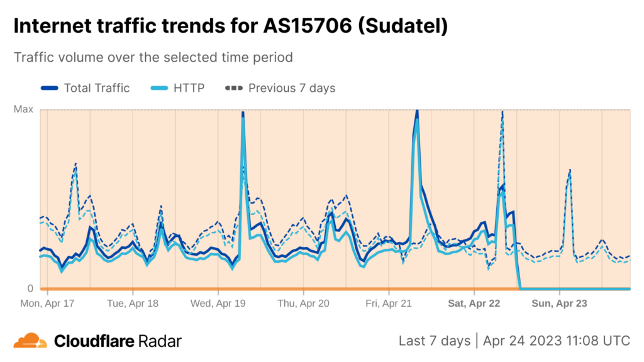Toggle the HTTP legend series
The image size is (644, 362).
pos(189,88)
